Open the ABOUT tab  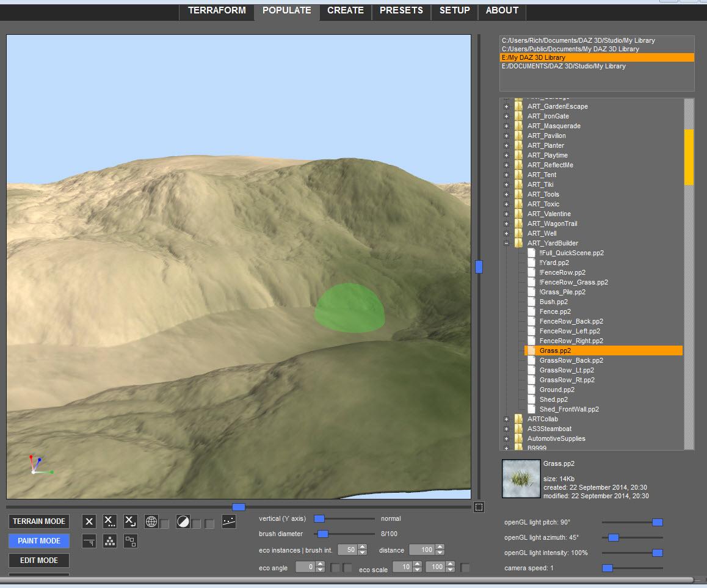point(502,10)
